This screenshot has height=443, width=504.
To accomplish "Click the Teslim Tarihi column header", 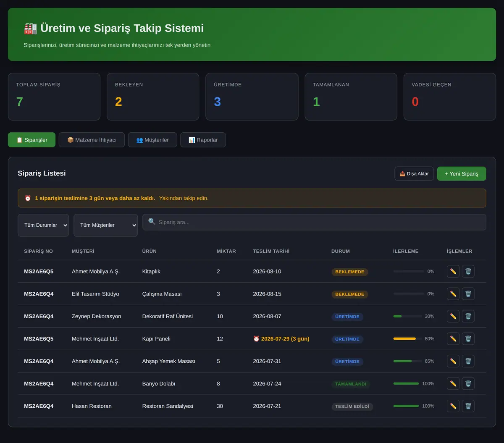I will pyautogui.click(x=271, y=251).
